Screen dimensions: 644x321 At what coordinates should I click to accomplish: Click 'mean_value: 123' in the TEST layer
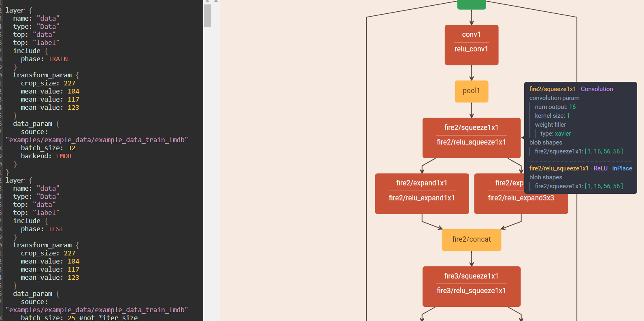coord(50,278)
